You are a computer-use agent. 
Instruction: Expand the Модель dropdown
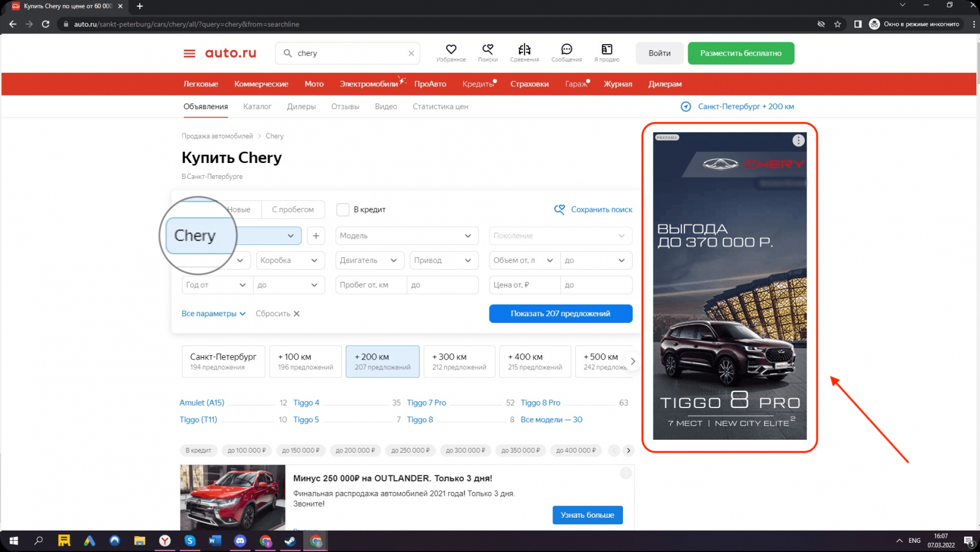tap(406, 236)
